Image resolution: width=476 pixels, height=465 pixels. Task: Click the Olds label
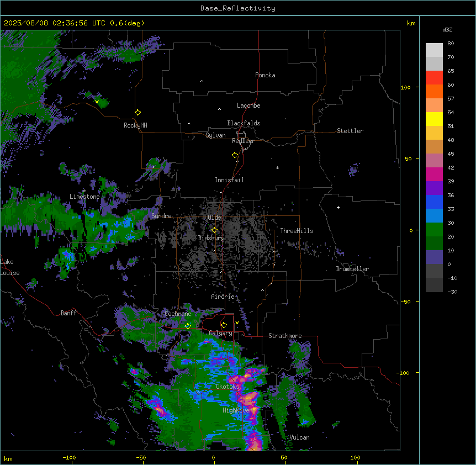(214, 218)
